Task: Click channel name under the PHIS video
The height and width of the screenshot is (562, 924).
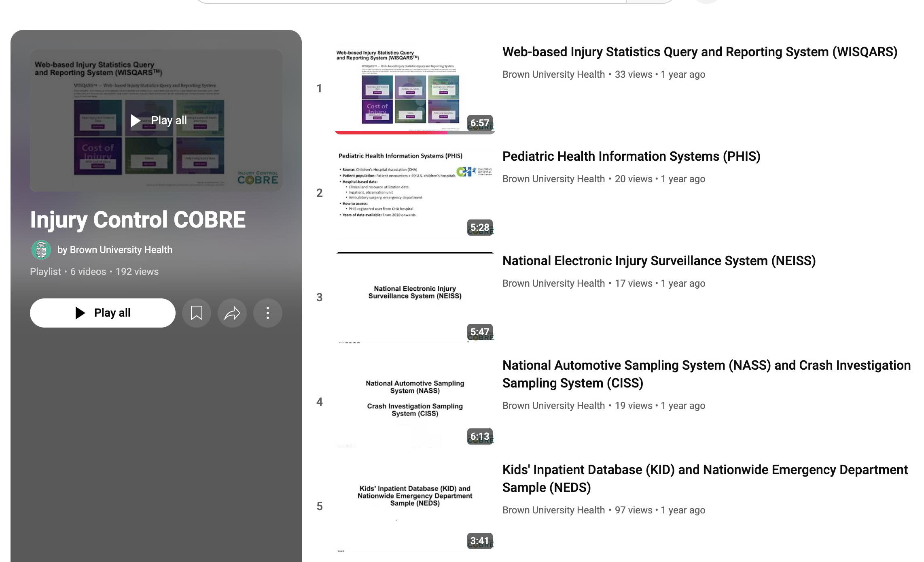Action: tap(553, 179)
